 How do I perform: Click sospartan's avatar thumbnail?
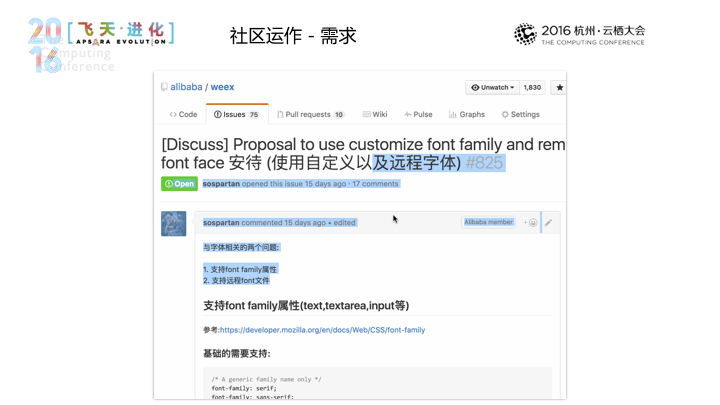click(174, 224)
